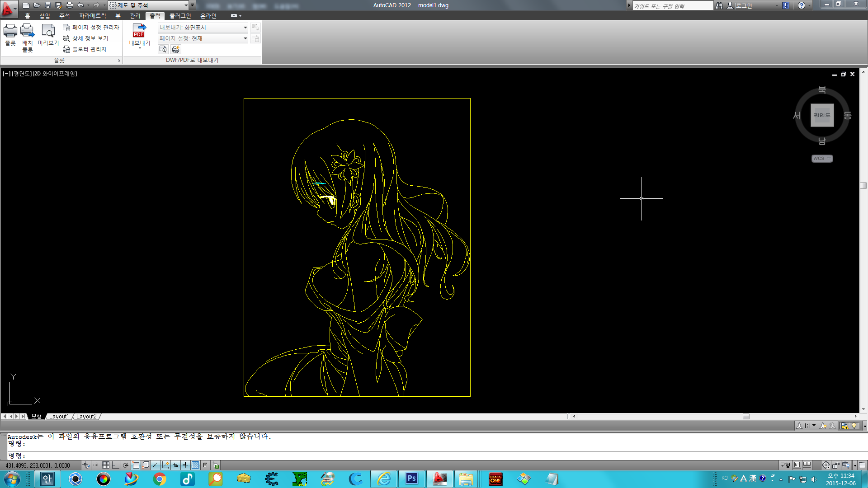Click the WCS button under ViewCube
The height and width of the screenshot is (488, 868).
(821, 159)
